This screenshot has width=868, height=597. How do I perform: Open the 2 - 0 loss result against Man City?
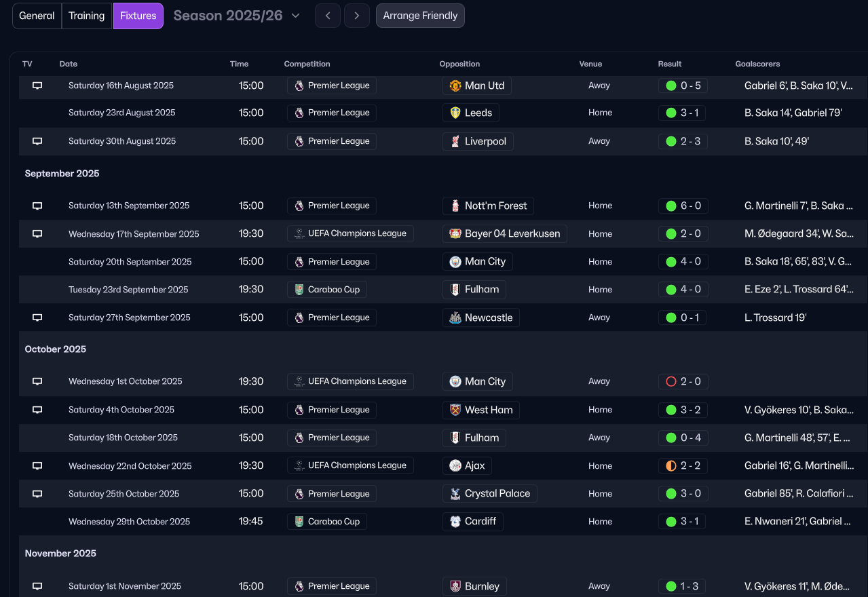[683, 381]
